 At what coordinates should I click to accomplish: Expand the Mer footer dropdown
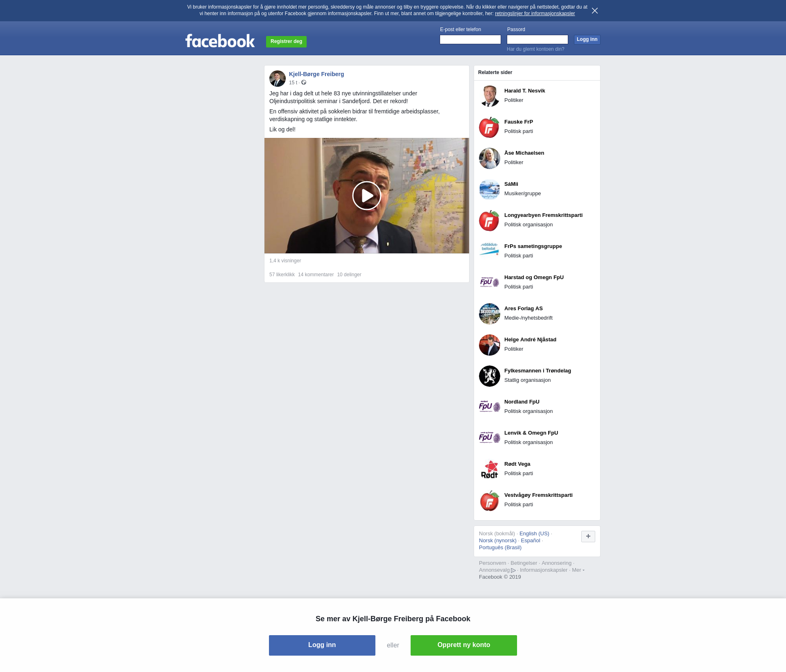(x=578, y=570)
